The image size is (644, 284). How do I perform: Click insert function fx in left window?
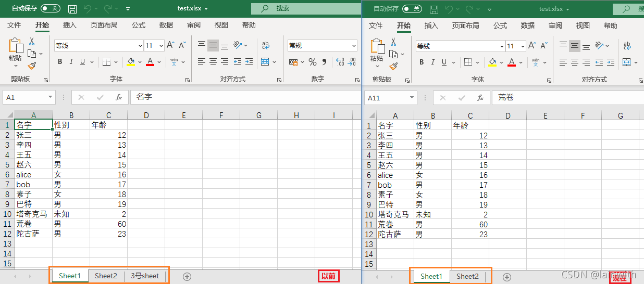[x=119, y=97]
